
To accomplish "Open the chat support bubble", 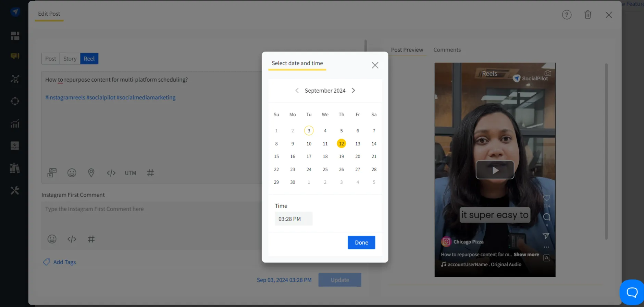I will pyautogui.click(x=632, y=292).
